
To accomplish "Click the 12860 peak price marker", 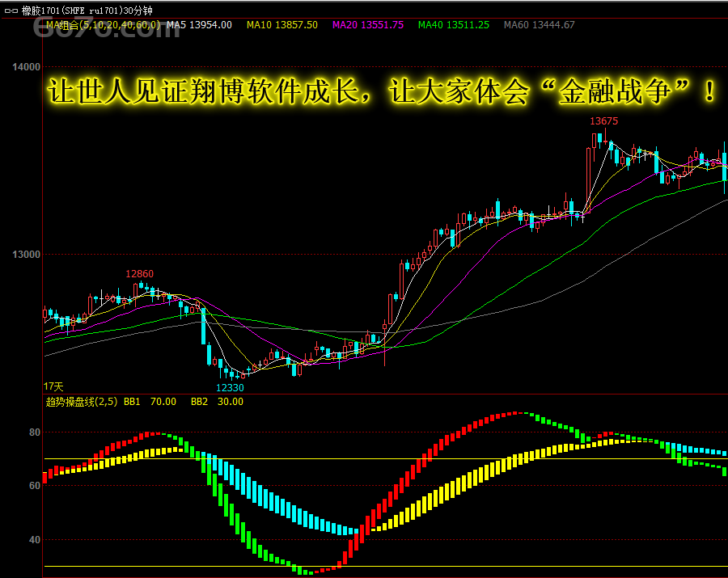I will point(139,274).
